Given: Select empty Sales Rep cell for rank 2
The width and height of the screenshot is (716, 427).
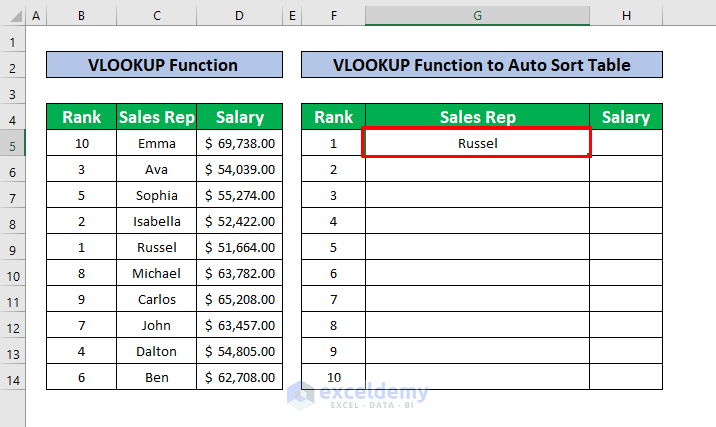Looking at the screenshot, I should tap(477, 169).
